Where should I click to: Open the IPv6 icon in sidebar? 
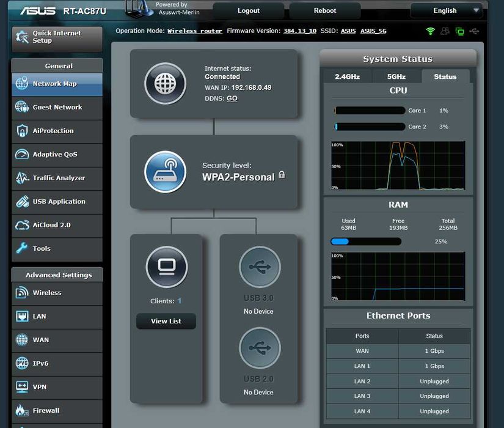click(x=22, y=363)
